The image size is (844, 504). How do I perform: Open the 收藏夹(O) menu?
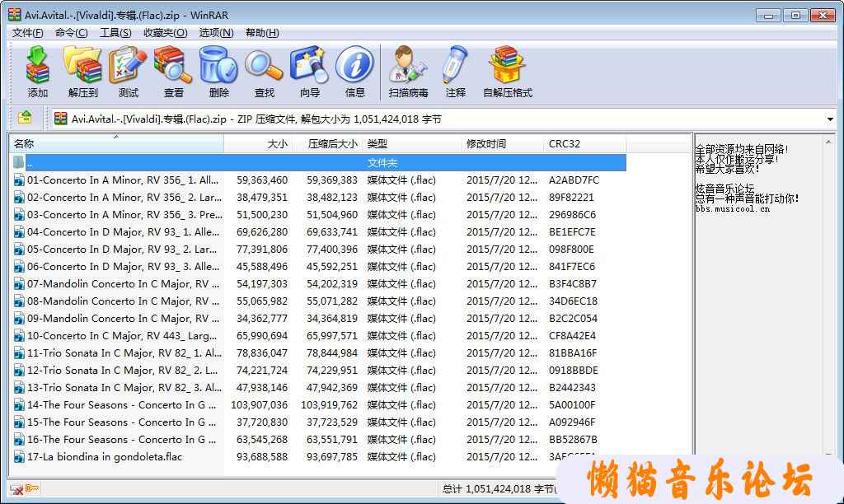click(165, 33)
